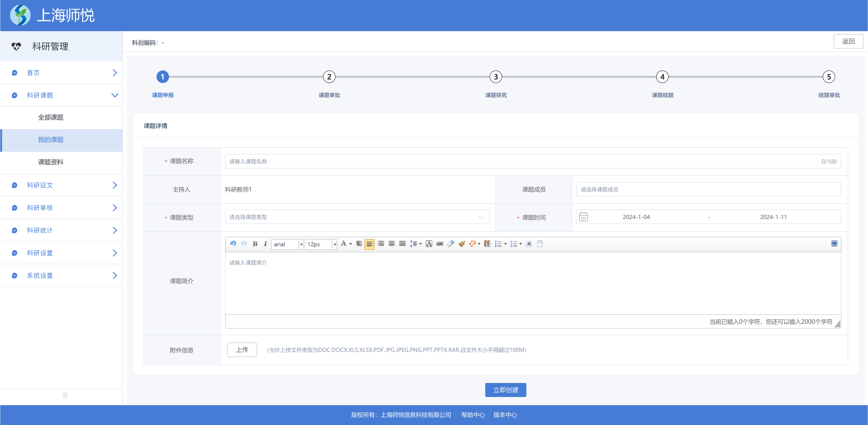Click the 返回 button

[848, 42]
